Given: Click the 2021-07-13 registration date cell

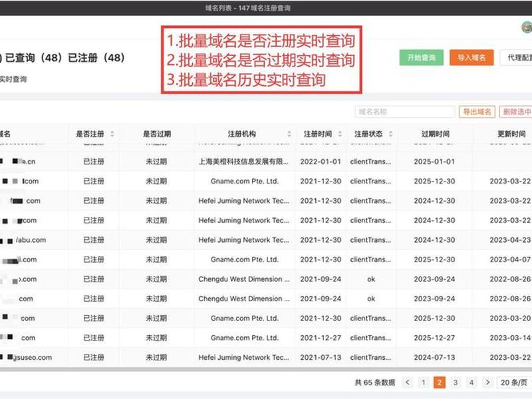Looking at the screenshot, I should [x=321, y=357].
